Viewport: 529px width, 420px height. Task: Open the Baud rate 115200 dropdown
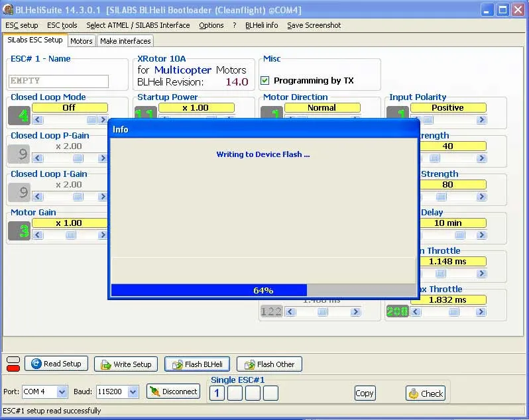tap(133, 392)
